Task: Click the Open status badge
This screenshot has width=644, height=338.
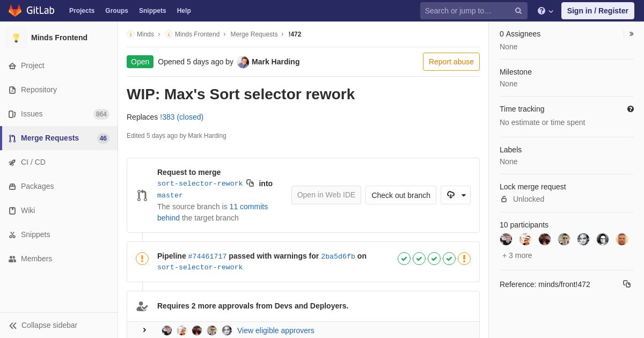Action: 140,62
